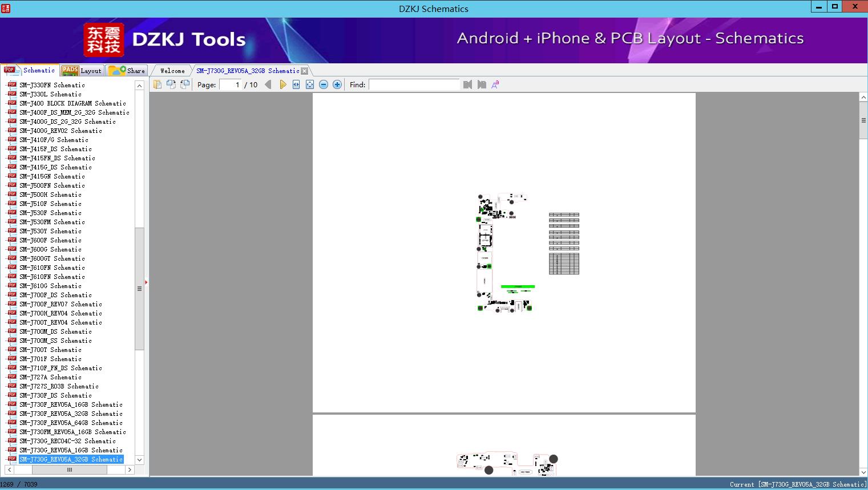Open SM-J530Y Schematic
The height and width of the screenshot is (490, 868).
[50, 231]
